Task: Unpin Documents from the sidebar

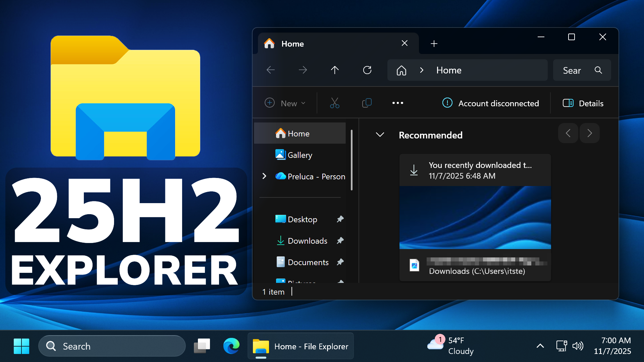Action: [x=340, y=262]
